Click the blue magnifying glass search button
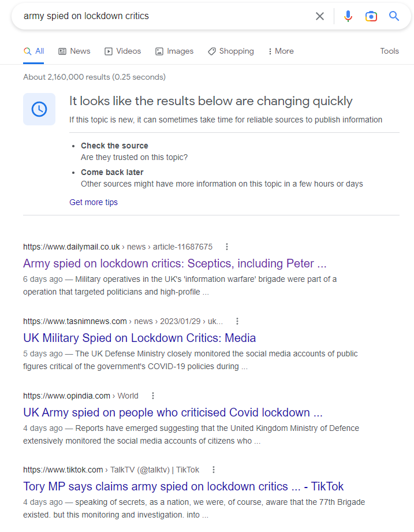Viewport: 414px width, 532px height. pos(394,16)
